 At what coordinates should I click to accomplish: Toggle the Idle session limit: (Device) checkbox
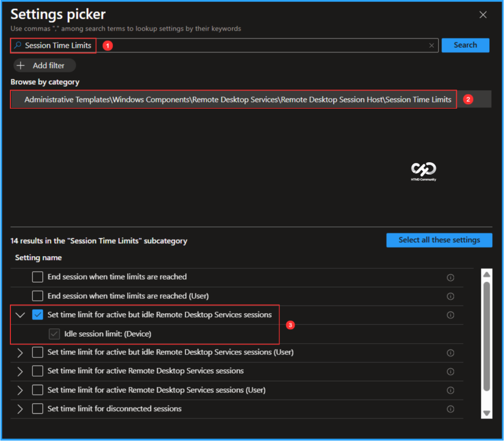(54, 334)
